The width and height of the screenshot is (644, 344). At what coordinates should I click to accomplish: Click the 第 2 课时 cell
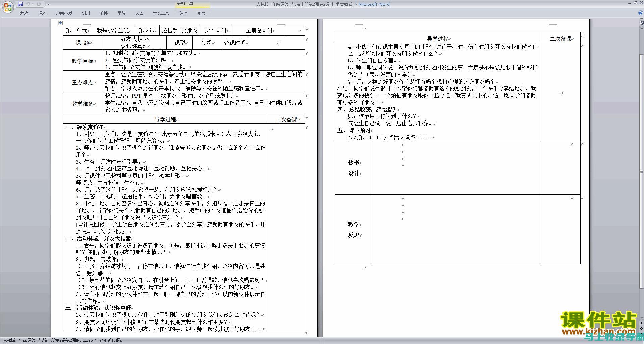click(216, 30)
